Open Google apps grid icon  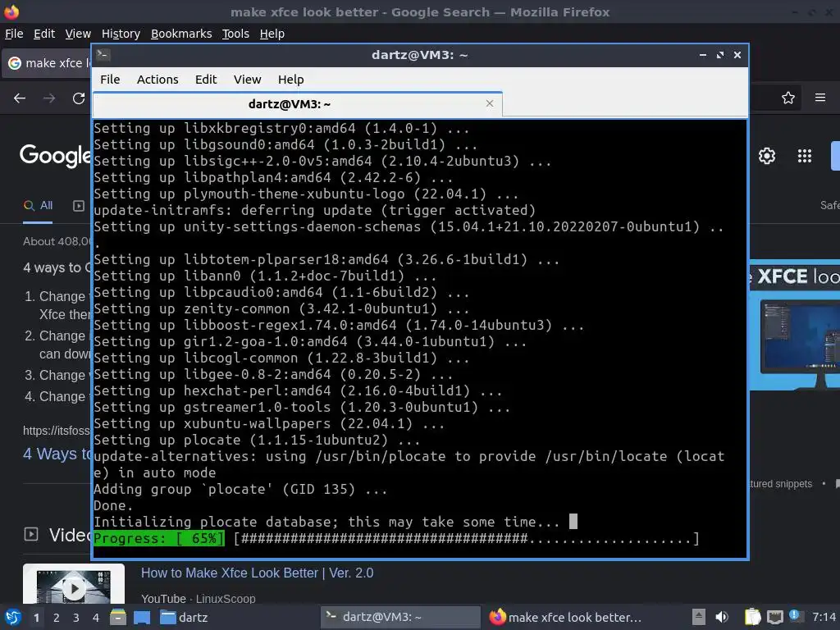804,156
